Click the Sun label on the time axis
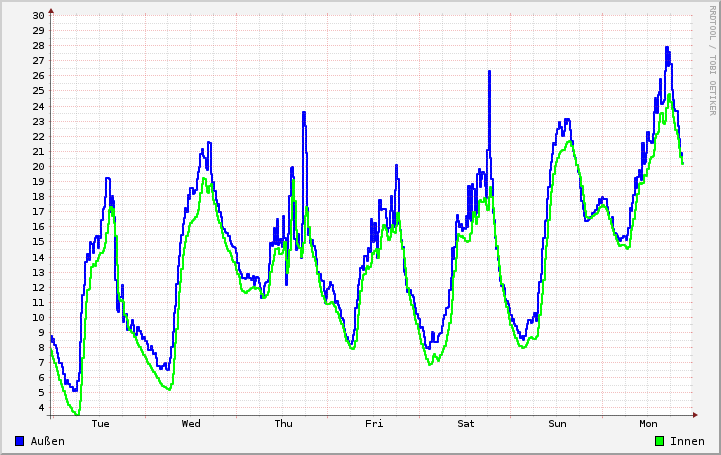 [x=557, y=424]
